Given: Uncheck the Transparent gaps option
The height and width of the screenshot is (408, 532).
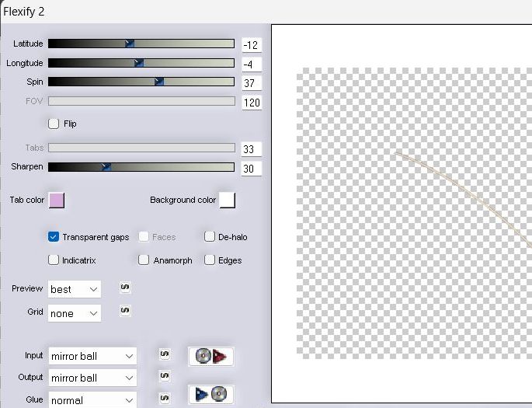Looking at the screenshot, I should (x=54, y=237).
